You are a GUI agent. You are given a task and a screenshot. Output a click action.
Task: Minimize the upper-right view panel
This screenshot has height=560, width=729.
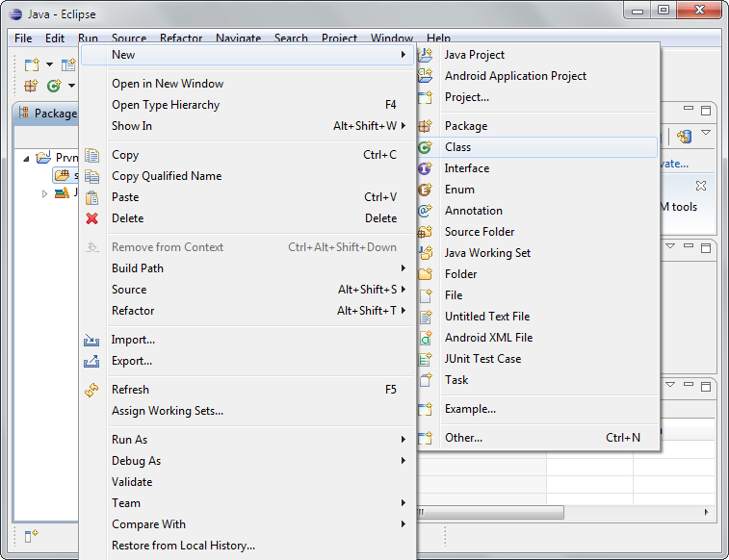point(689,109)
